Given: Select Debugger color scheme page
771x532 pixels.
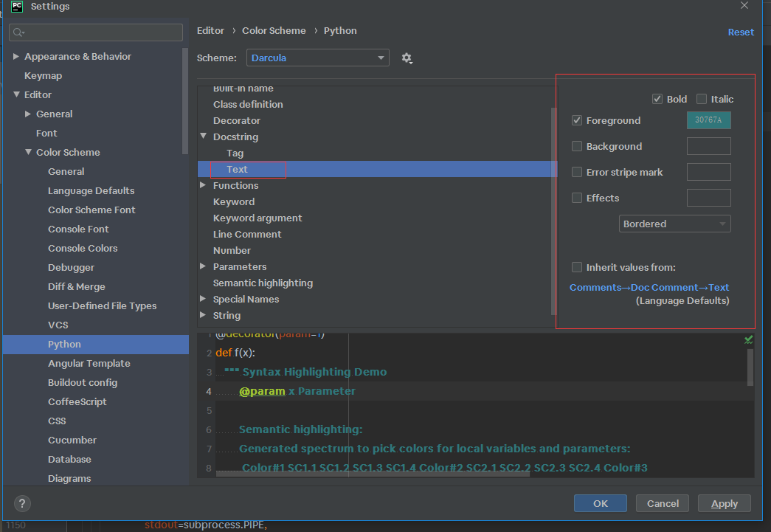Looking at the screenshot, I should coord(71,267).
